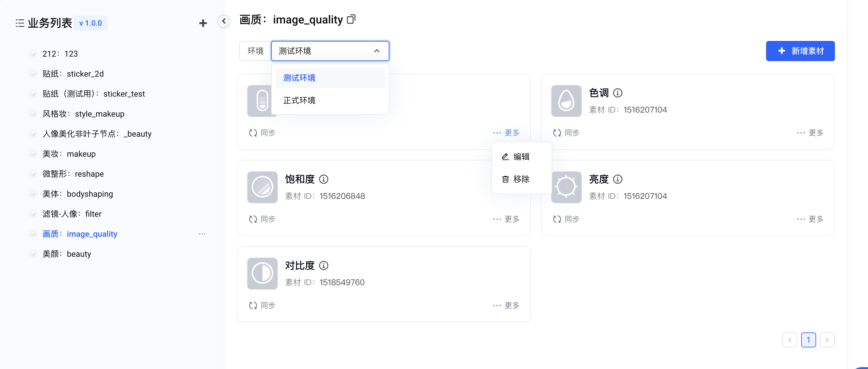This screenshot has height=369, width=868.
Task: Open 更多 menu on 色调 card
Action: point(810,133)
